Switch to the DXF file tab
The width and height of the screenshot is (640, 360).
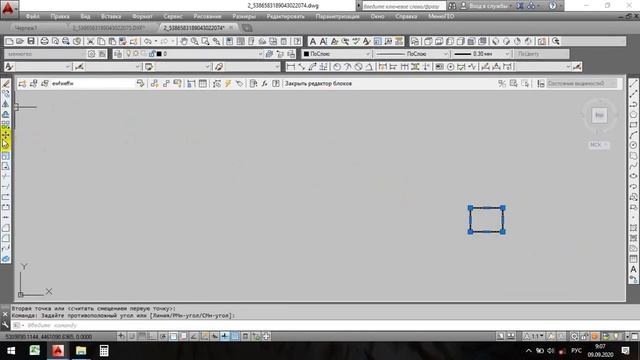coord(109,28)
